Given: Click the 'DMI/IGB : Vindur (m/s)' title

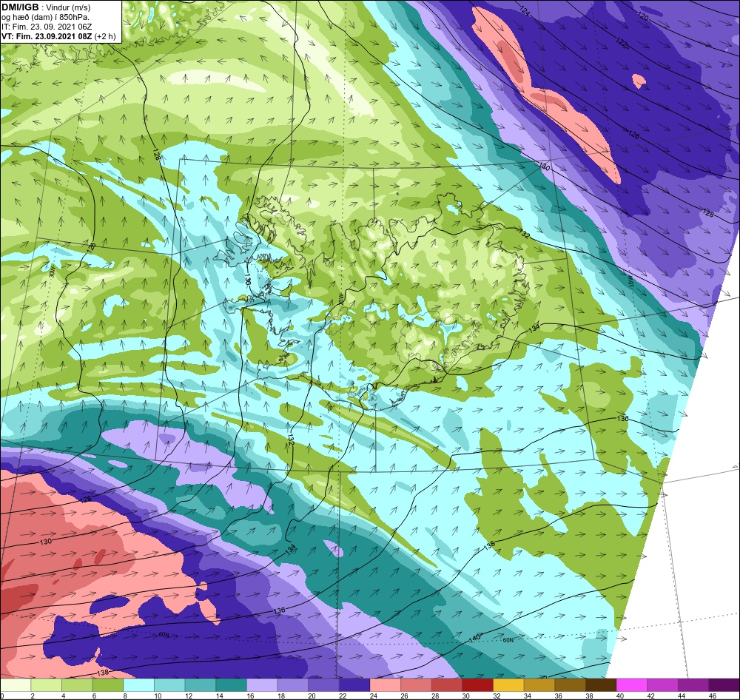Looking at the screenshot, I should click(x=46, y=7).
